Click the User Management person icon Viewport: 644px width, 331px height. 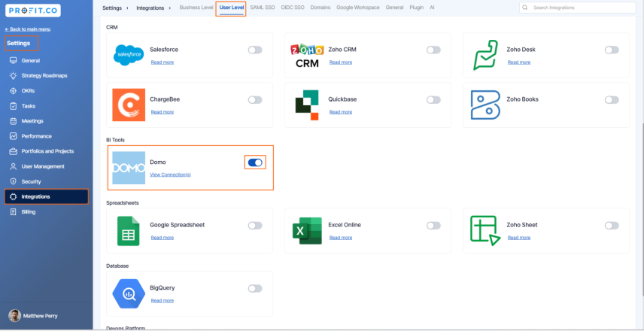[x=13, y=166]
